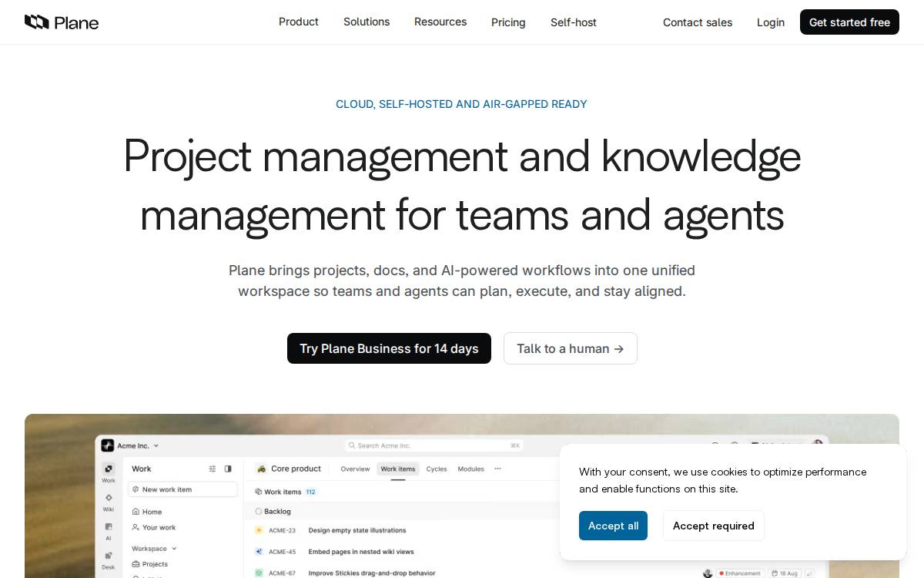Image resolution: width=924 pixels, height=578 pixels.
Task: Select the Desk icon in the app rail
Action: click(109, 556)
